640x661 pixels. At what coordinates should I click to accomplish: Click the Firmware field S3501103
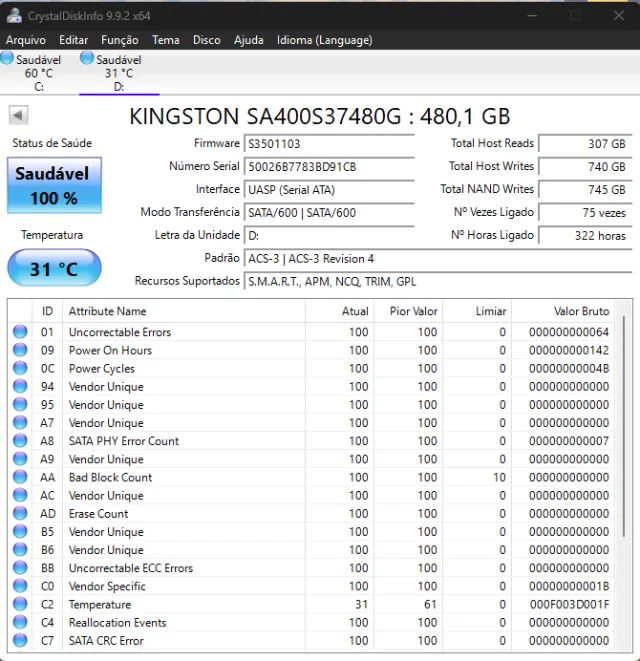(x=329, y=144)
